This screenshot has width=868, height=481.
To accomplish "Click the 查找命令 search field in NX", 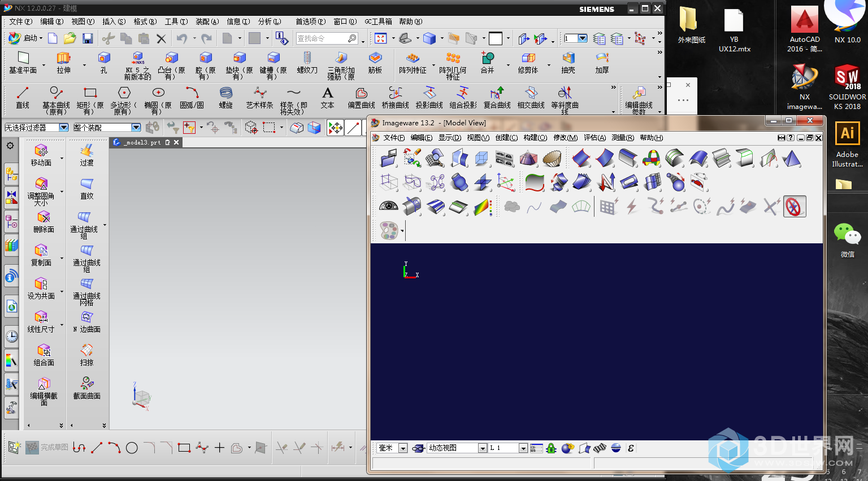I will pyautogui.click(x=327, y=38).
